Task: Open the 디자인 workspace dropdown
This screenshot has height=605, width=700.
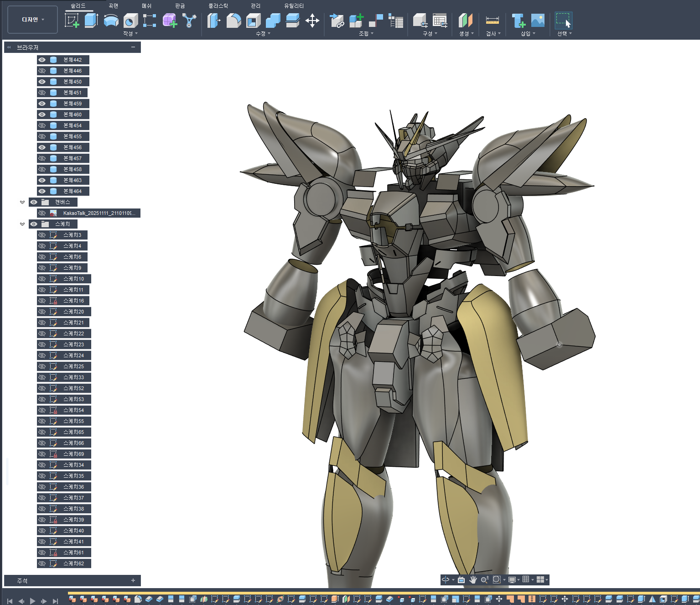Action: pos(33,20)
